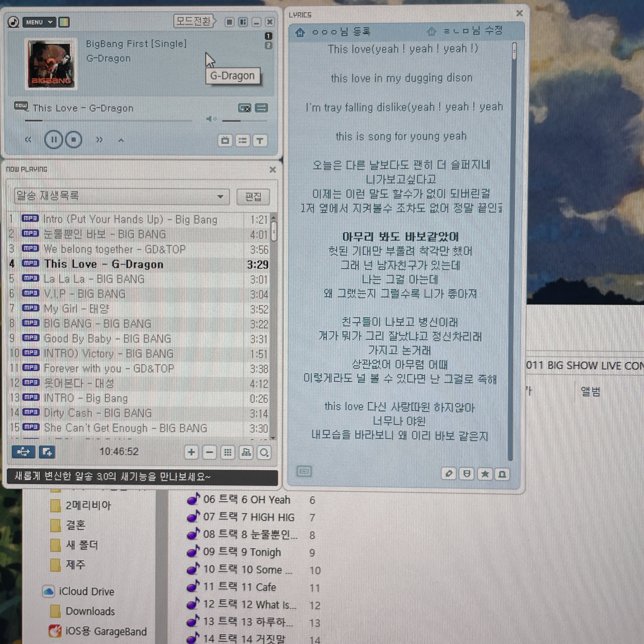Toggle the TV video window icon

click(225, 141)
